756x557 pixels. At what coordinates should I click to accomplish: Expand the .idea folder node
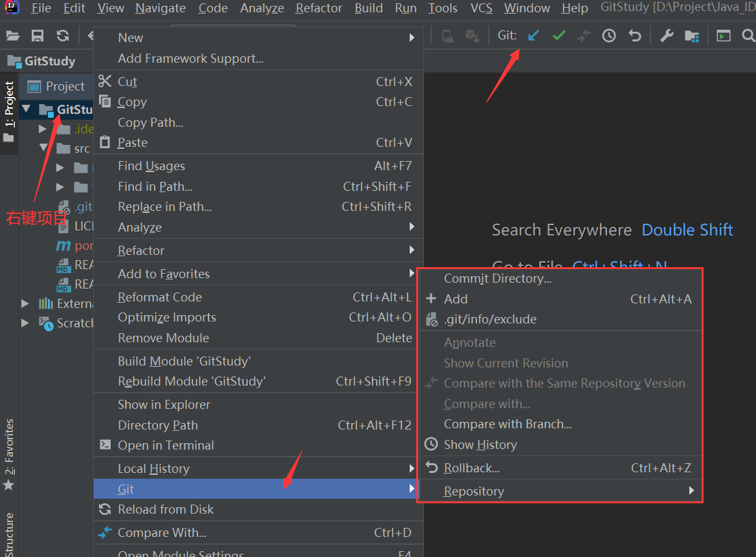pos(43,129)
